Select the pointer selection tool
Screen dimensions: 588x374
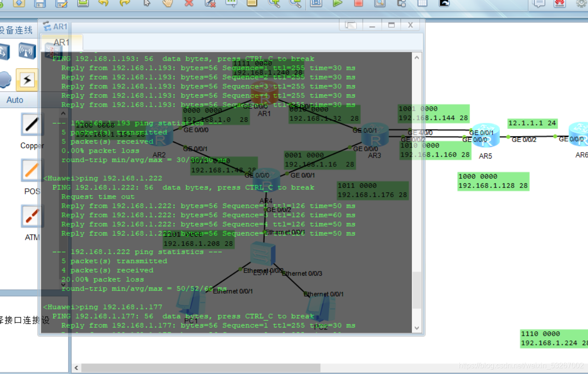tap(147, 2)
